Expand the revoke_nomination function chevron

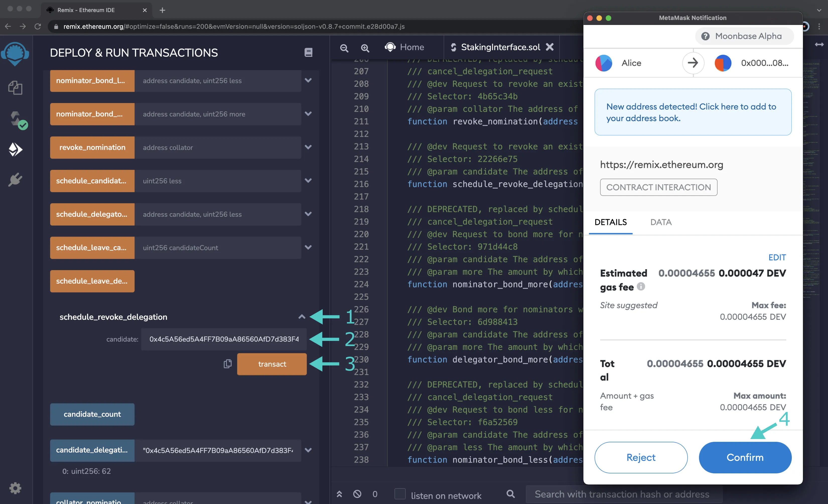click(308, 147)
